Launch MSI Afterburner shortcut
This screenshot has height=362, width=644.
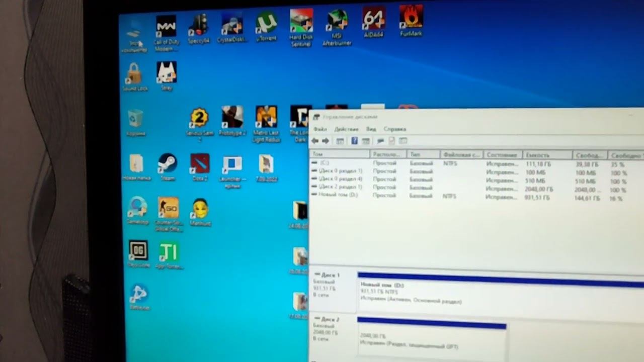(x=337, y=28)
